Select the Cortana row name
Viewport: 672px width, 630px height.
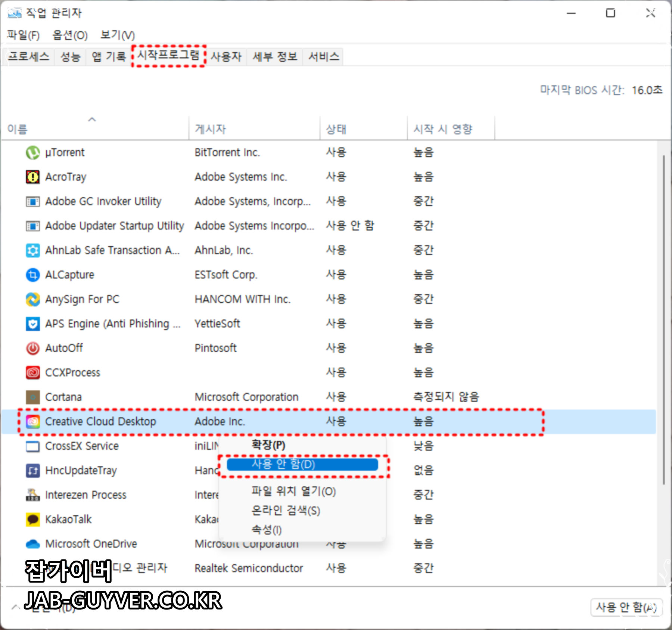pyautogui.click(x=63, y=397)
